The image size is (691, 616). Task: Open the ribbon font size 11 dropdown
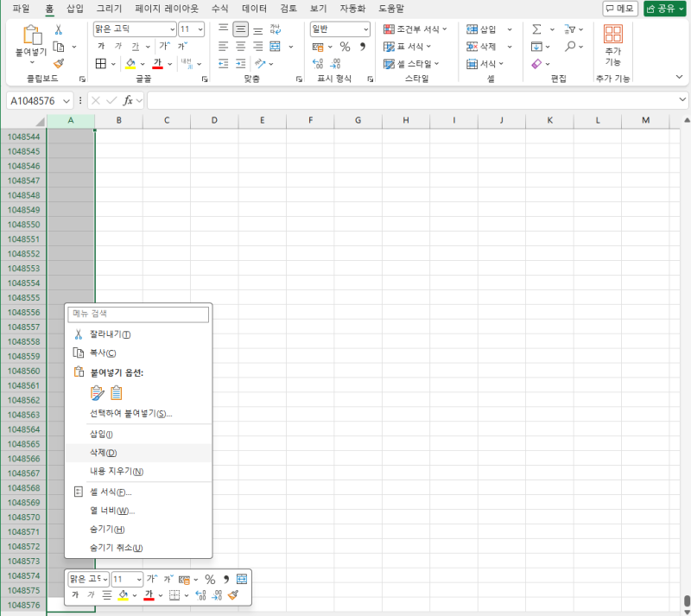click(200, 29)
